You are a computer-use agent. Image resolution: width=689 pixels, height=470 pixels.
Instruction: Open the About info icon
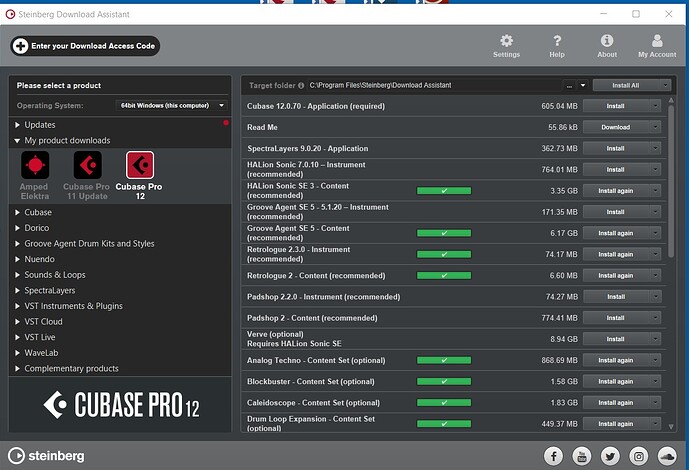click(x=607, y=41)
